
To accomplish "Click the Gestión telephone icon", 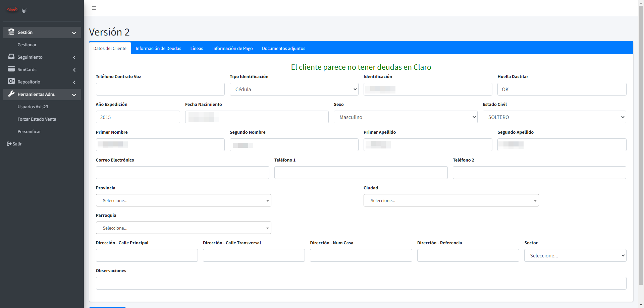I will click(11, 32).
